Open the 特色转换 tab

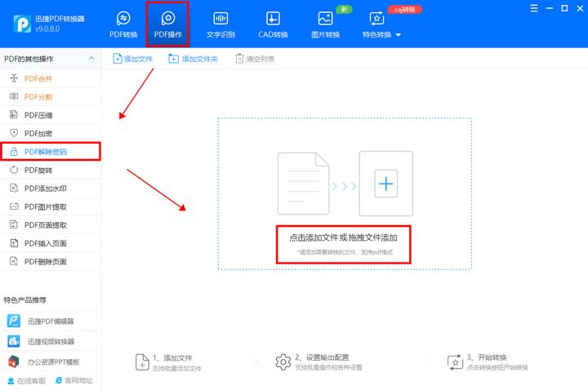click(x=376, y=24)
